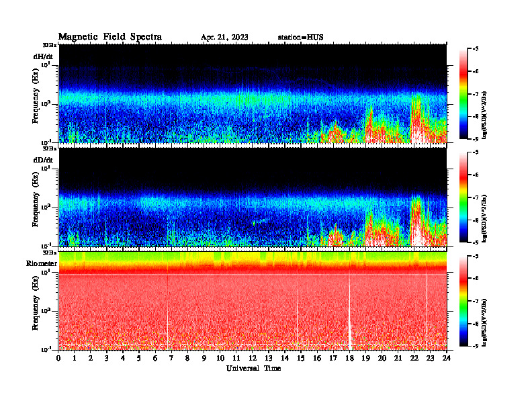Click the hour "18" tick label
The width and height of the screenshot is (532, 411).
(349, 358)
